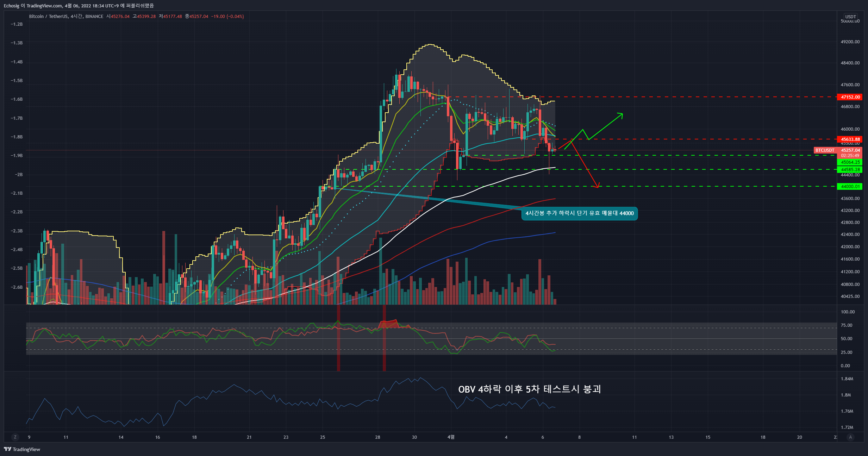Click the 43600.00 price axis label

850,198
